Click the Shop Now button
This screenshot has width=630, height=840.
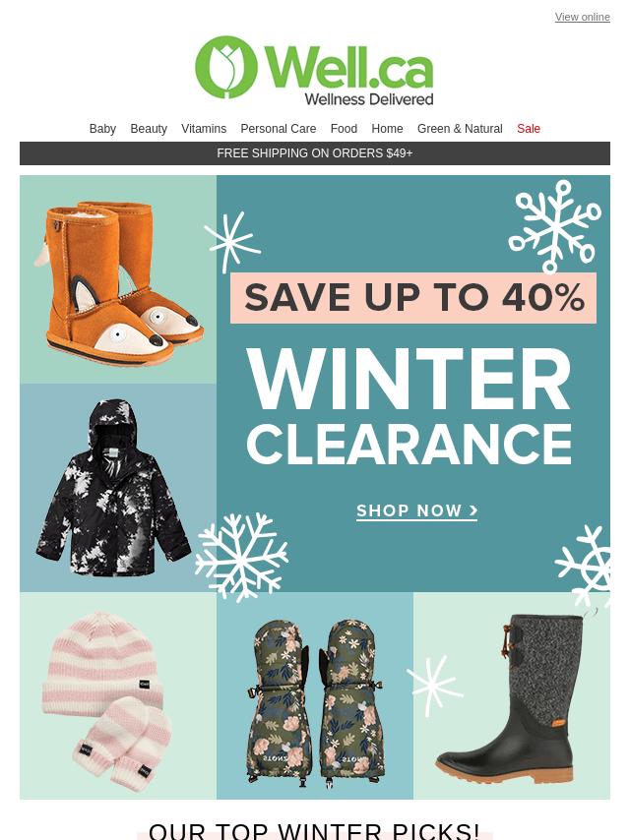pos(416,511)
